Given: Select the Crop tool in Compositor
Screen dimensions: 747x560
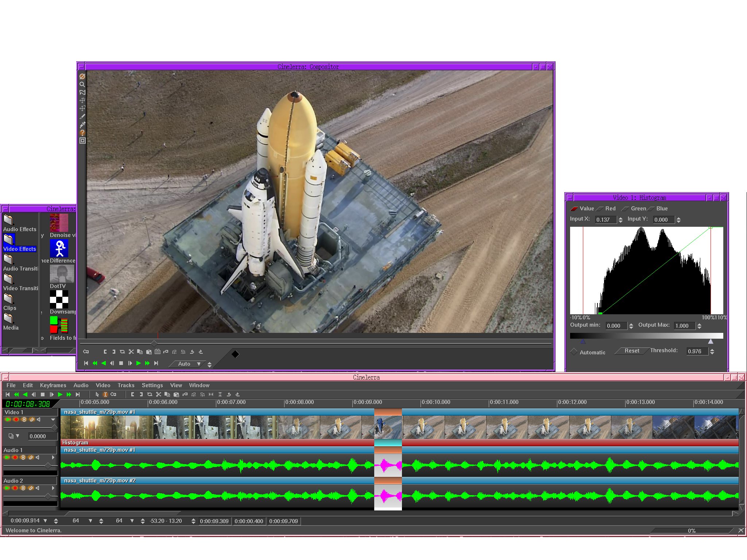Looking at the screenshot, I should [x=82, y=117].
